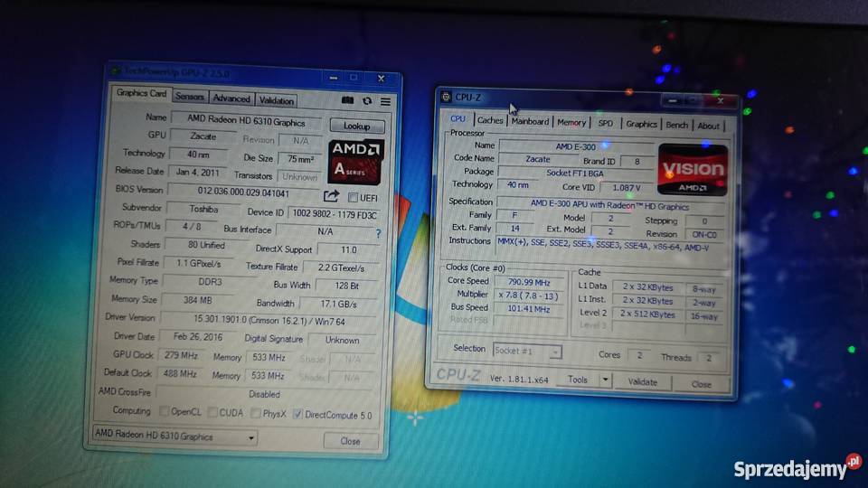Expand the CPU-Z Tools dropdown arrow
The image size is (868, 488).
click(x=605, y=380)
